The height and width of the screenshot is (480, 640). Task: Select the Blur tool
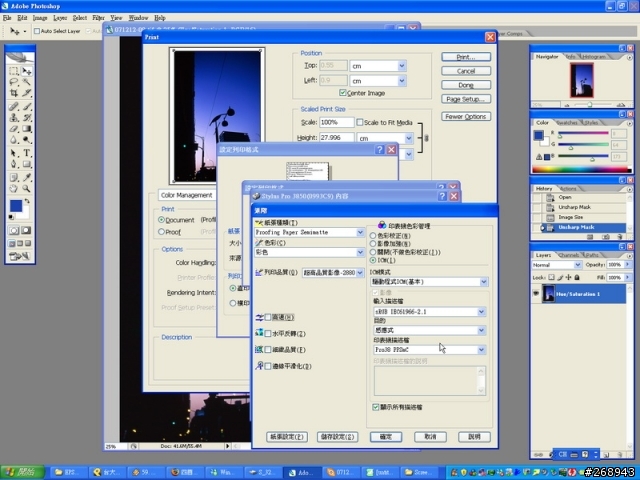tap(13, 140)
